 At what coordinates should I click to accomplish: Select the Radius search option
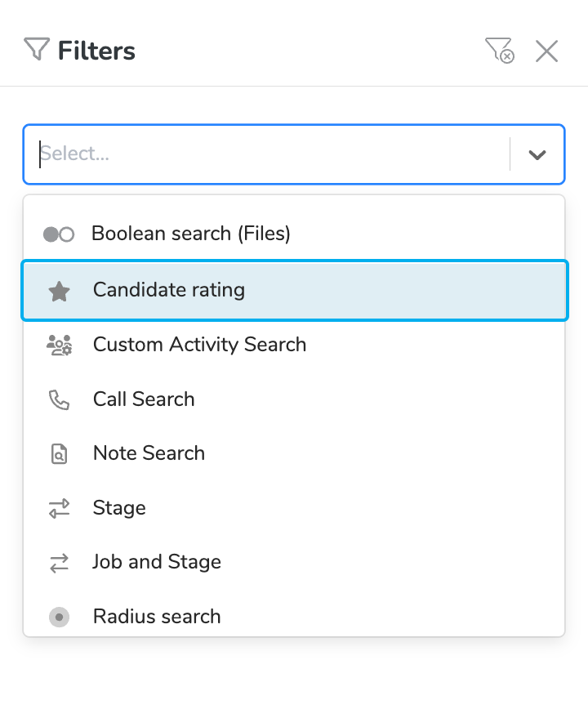pos(157,617)
